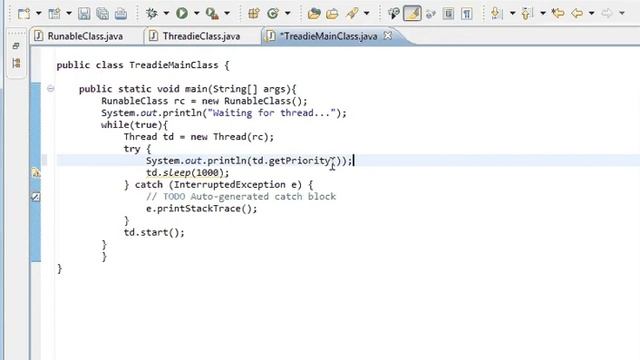Click the Next Annotation down arrow icon
Image resolution: width=640 pixels, height=360 pixels.
[496, 13]
